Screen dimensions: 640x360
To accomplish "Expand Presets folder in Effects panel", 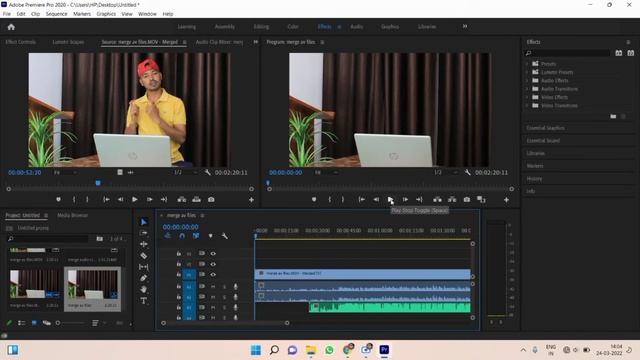I will 527,64.
